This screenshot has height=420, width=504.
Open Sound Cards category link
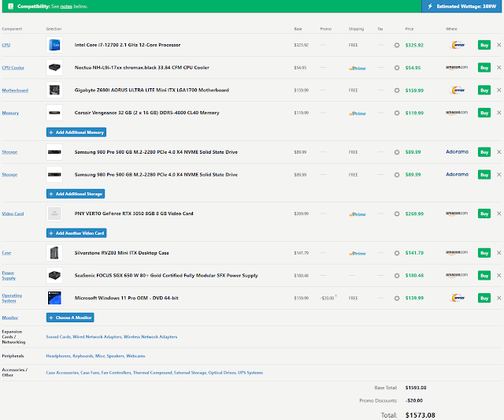58,336
